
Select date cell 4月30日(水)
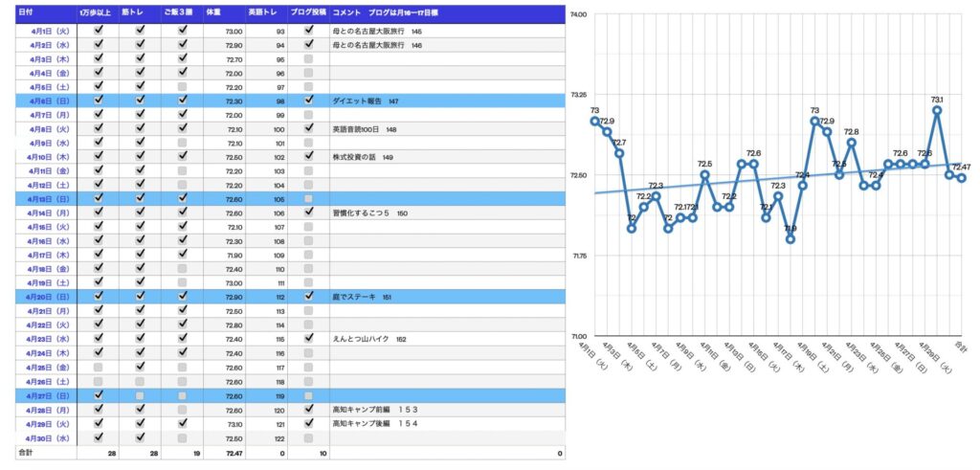[x=46, y=437]
